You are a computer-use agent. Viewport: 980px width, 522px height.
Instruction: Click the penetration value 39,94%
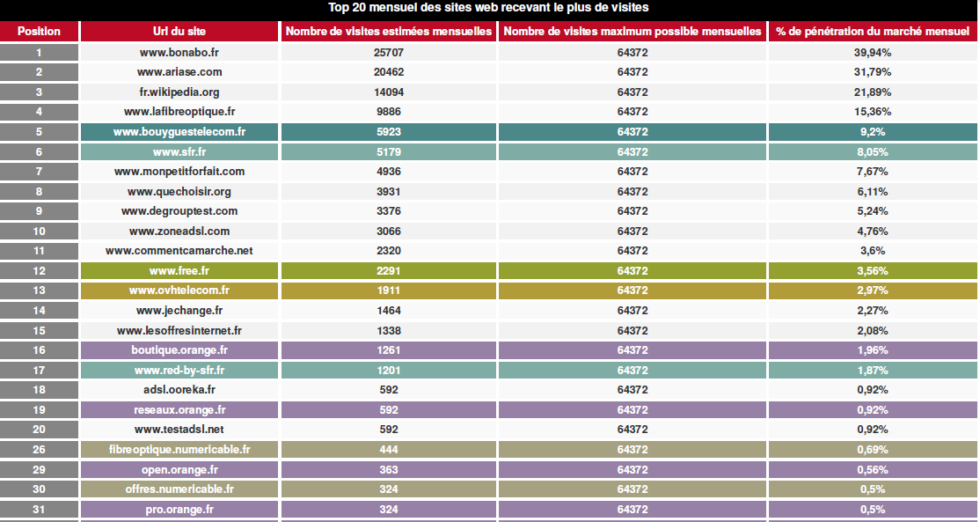click(873, 53)
